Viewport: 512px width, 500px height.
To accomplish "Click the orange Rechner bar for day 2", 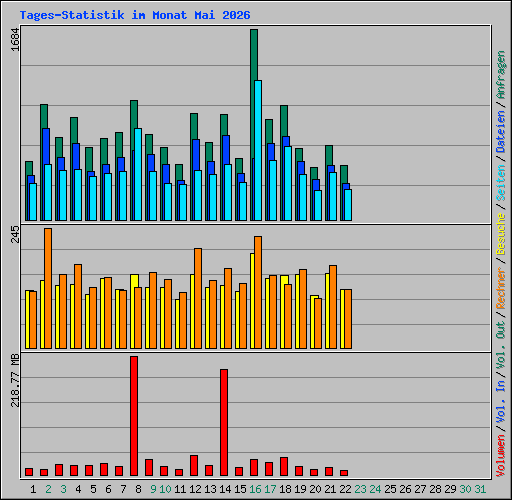I will tap(48, 288).
